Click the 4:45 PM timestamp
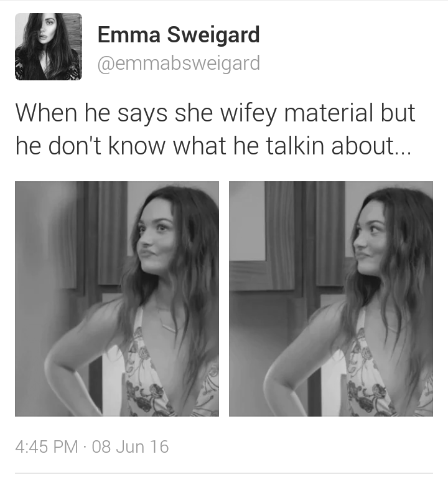 pos(47,446)
